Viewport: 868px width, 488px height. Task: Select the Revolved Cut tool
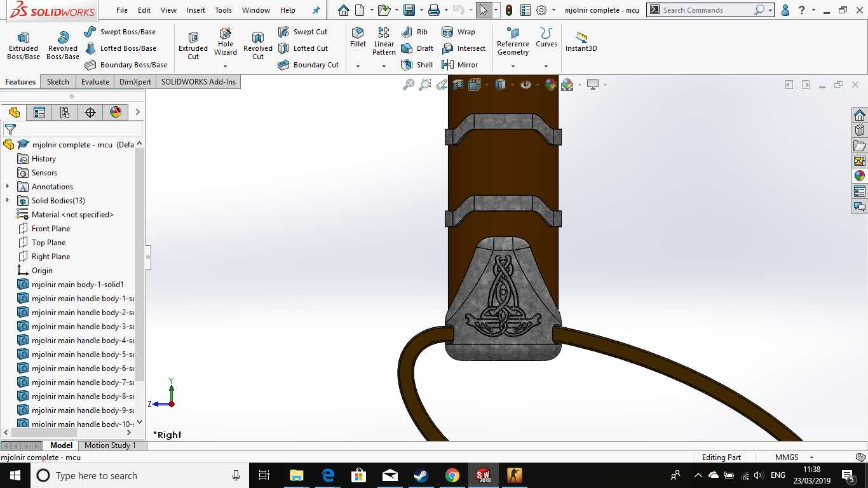[258, 46]
